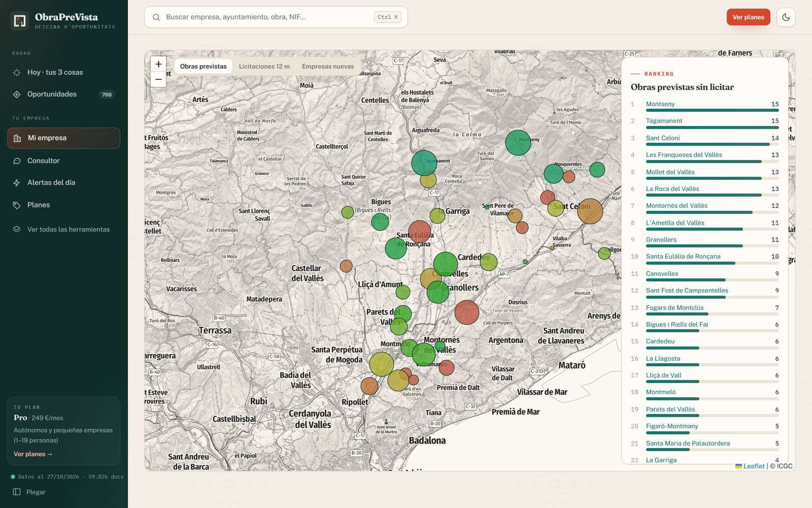
Task: Click the Mi empresa building icon
Action: (x=17, y=138)
